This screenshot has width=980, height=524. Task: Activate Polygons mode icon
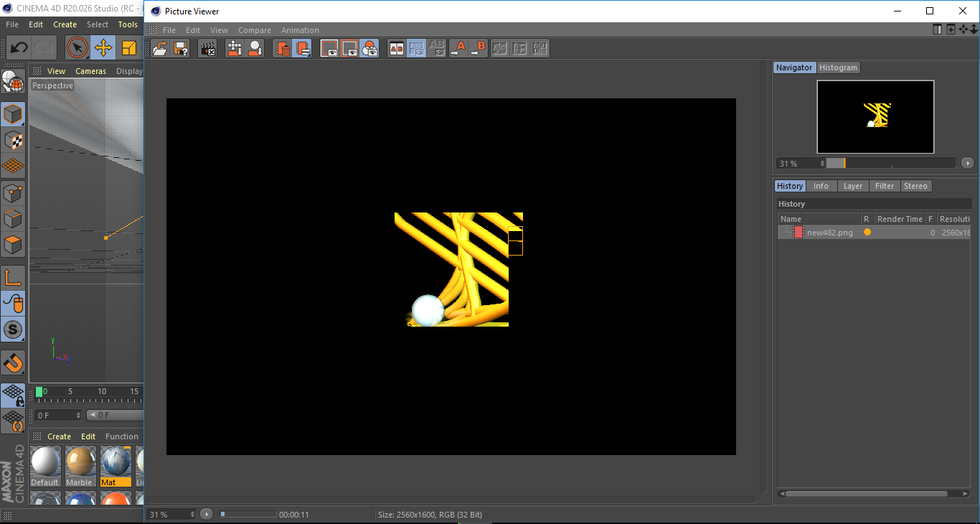pos(13,245)
